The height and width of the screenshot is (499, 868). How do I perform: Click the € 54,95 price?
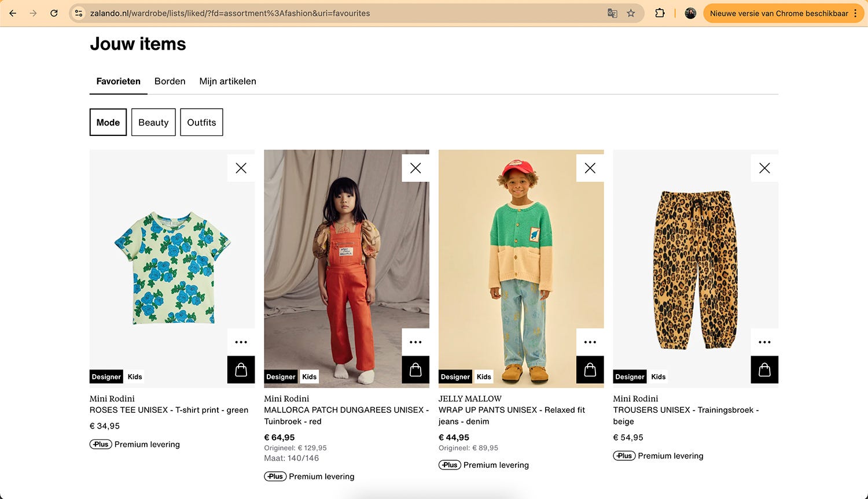[628, 438]
